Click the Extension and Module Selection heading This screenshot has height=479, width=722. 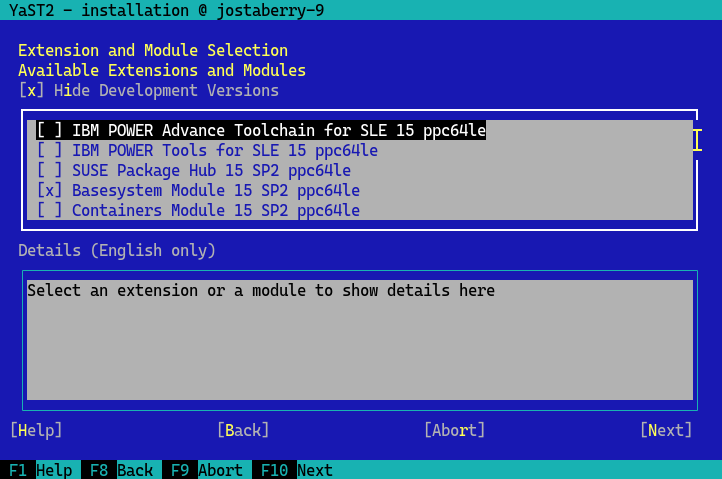pos(153,51)
